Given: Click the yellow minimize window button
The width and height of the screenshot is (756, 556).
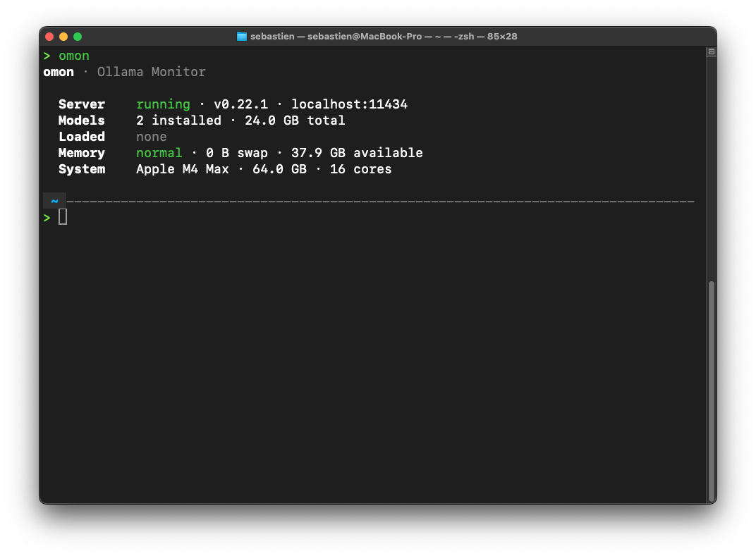Looking at the screenshot, I should pos(63,37).
